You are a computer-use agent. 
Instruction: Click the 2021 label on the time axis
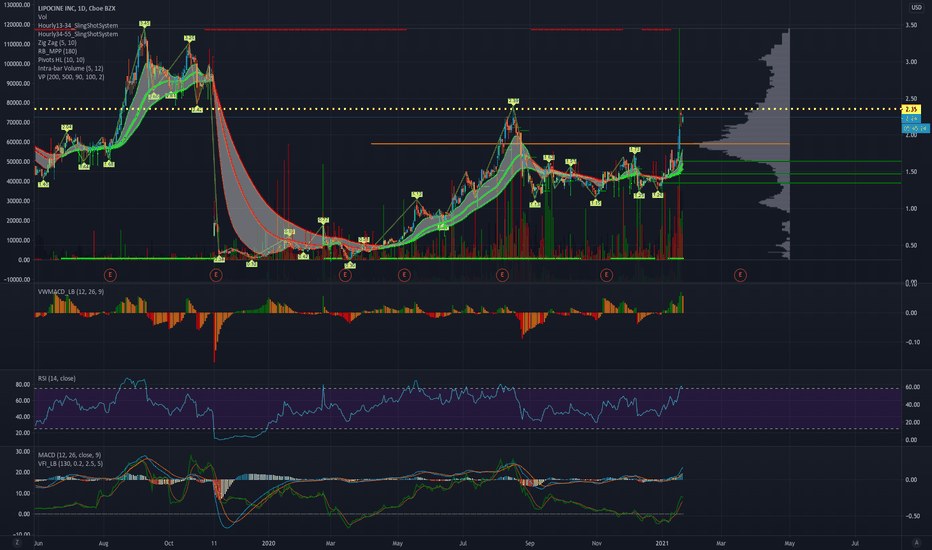[663, 543]
